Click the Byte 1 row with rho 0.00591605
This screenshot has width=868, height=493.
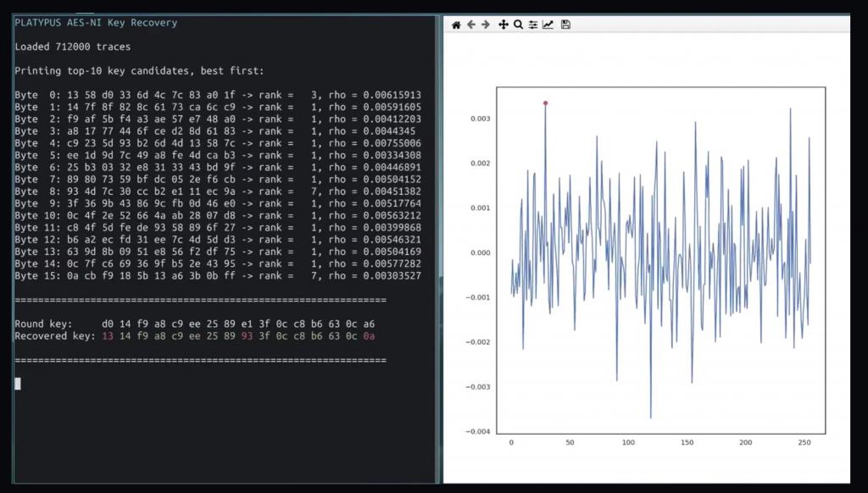218,108
